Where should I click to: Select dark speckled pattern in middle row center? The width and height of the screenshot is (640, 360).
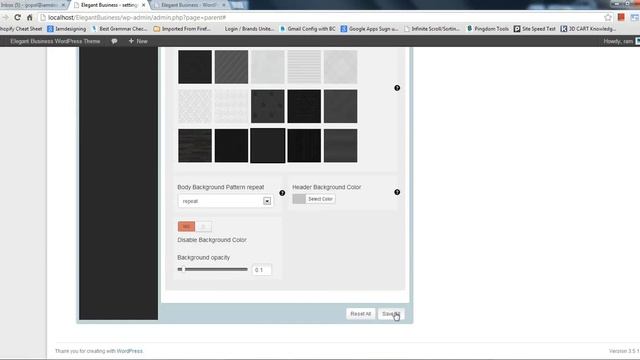[268, 106]
